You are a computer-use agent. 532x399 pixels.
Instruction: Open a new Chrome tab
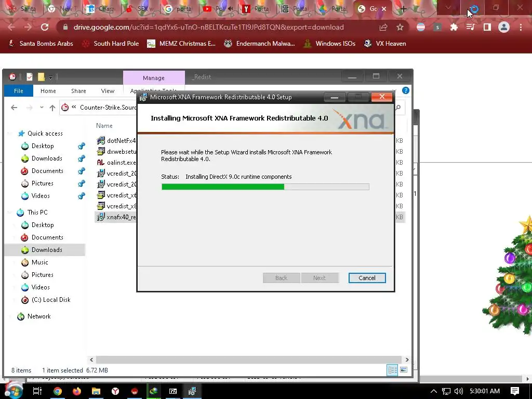pyautogui.click(x=403, y=9)
